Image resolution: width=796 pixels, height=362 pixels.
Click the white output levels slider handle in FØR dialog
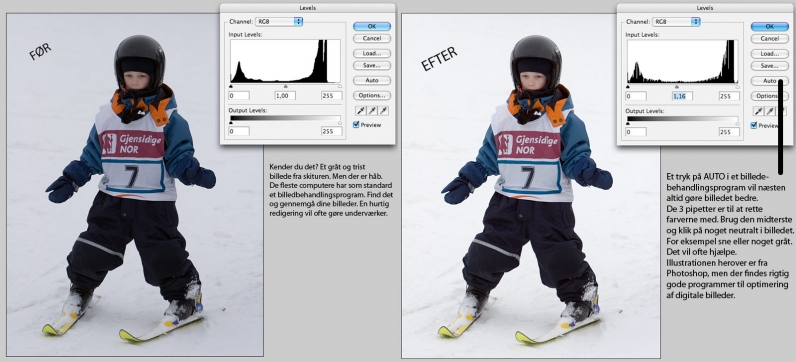tap(340, 122)
